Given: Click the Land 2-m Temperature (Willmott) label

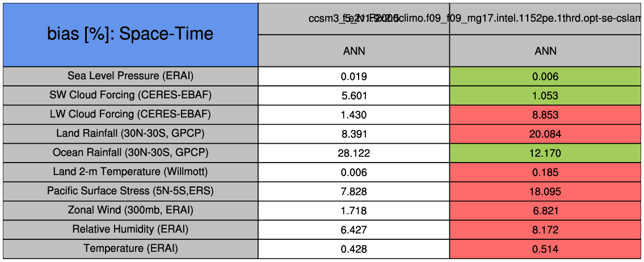Looking at the screenshot, I should [x=131, y=172].
